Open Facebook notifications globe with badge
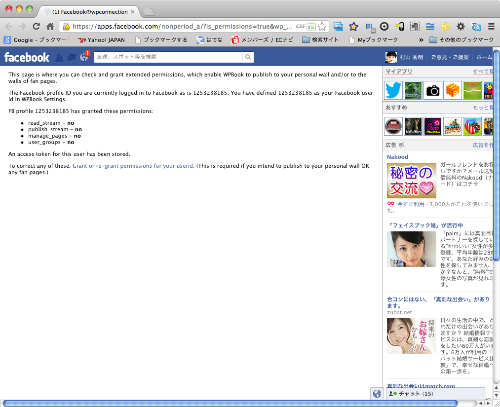The height and width of the screenshot is (407, 500). 84,57
